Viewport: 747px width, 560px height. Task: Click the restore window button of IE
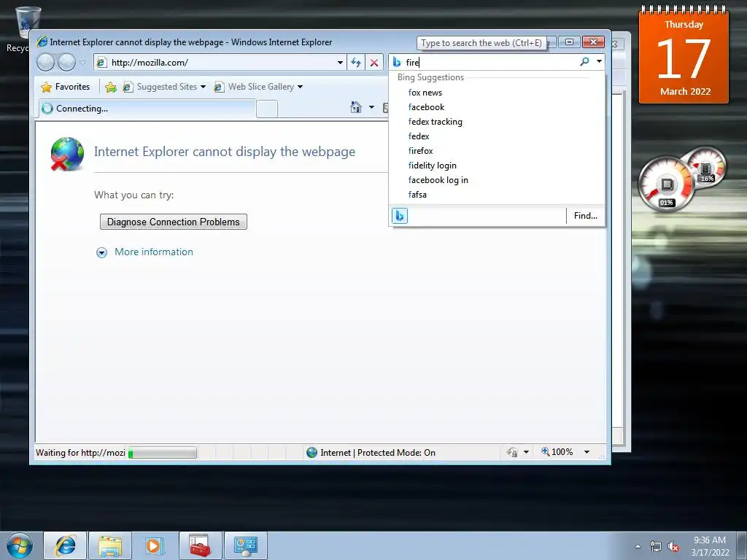569,42
